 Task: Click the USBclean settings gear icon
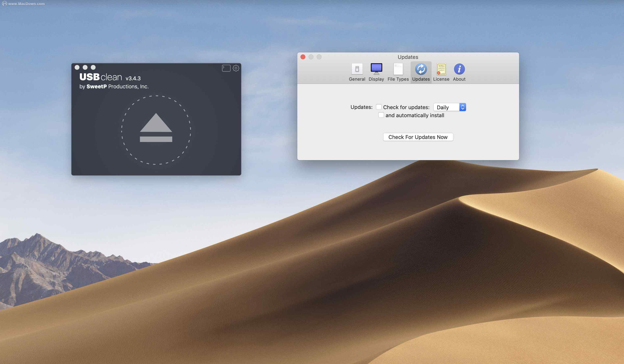(x=236, y=68)
